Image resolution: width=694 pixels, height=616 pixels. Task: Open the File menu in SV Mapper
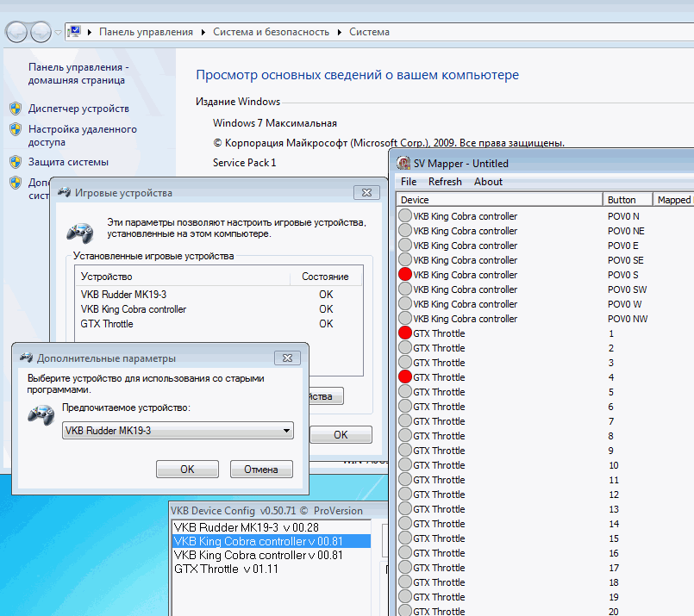click(408, 182)
